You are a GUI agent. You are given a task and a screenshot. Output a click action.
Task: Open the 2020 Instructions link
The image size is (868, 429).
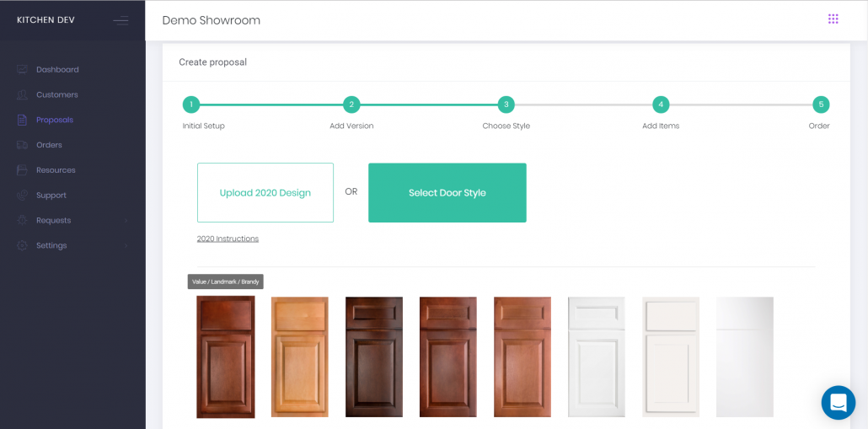pyautogui.click(x=228, y=239)
